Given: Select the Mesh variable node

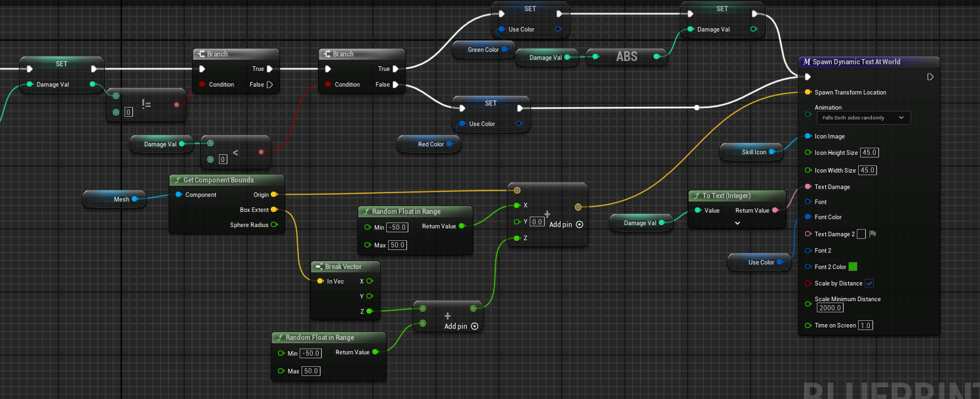Looking at the screenshot, I should 115,199.
